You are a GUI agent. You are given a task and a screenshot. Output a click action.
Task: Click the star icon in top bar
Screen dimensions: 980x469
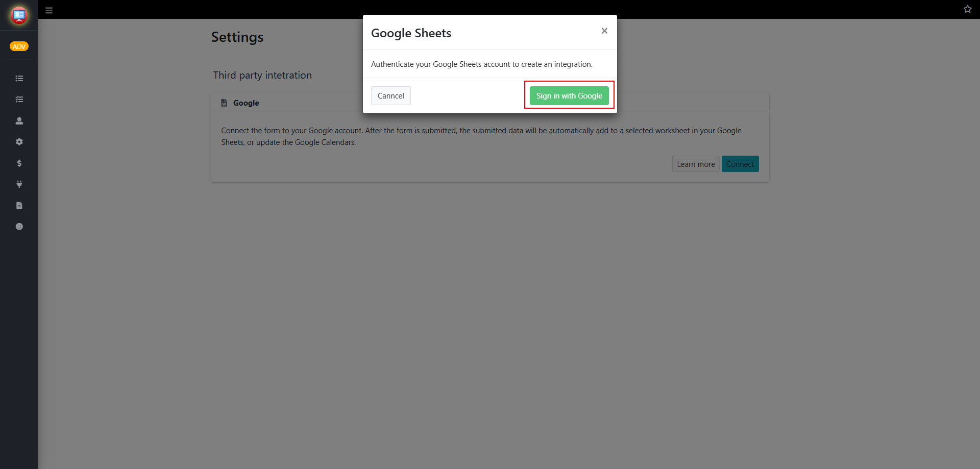pyautogui.click(x=967, y=9)
